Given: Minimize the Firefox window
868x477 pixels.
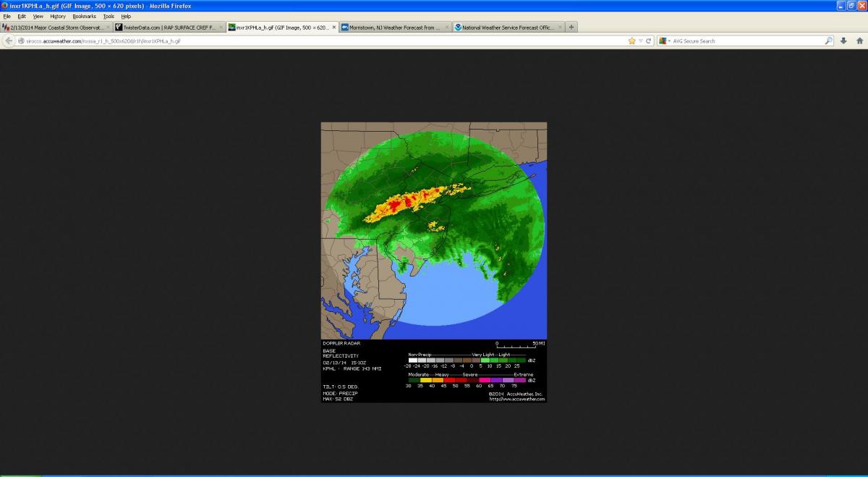Looking at the screenshot, I should click(x=841, y=6).
